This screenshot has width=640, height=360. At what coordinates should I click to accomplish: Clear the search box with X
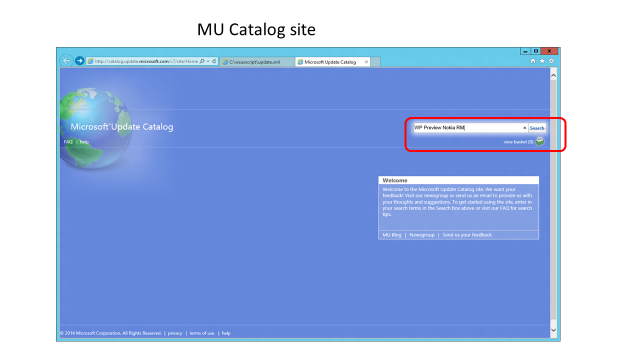click(x=524, y=128)
